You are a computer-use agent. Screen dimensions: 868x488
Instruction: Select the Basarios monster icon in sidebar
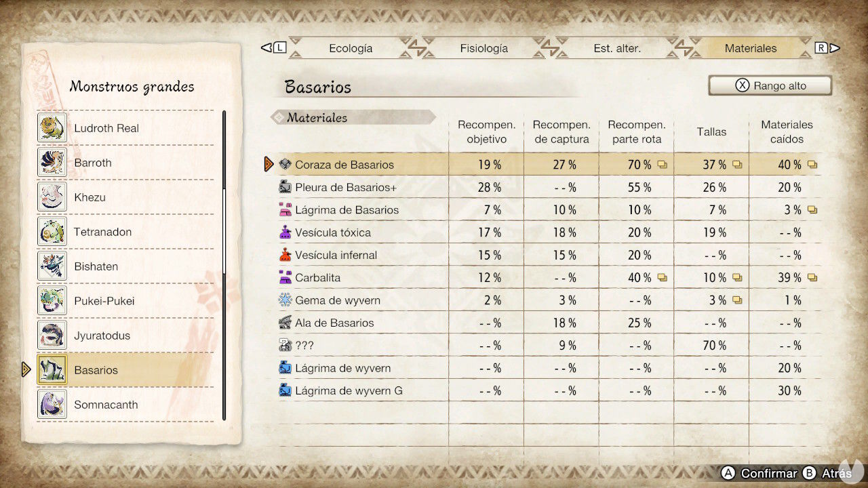[x=52, y=369]
